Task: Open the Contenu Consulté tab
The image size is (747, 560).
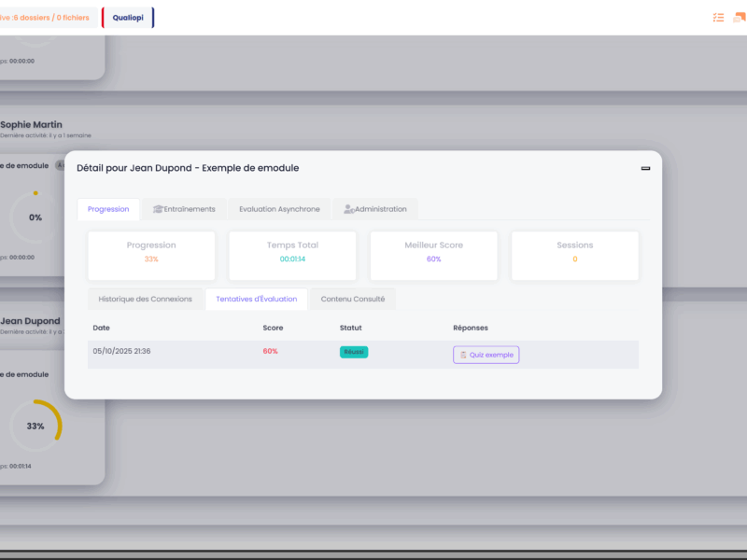Action: tap(353, 299)
